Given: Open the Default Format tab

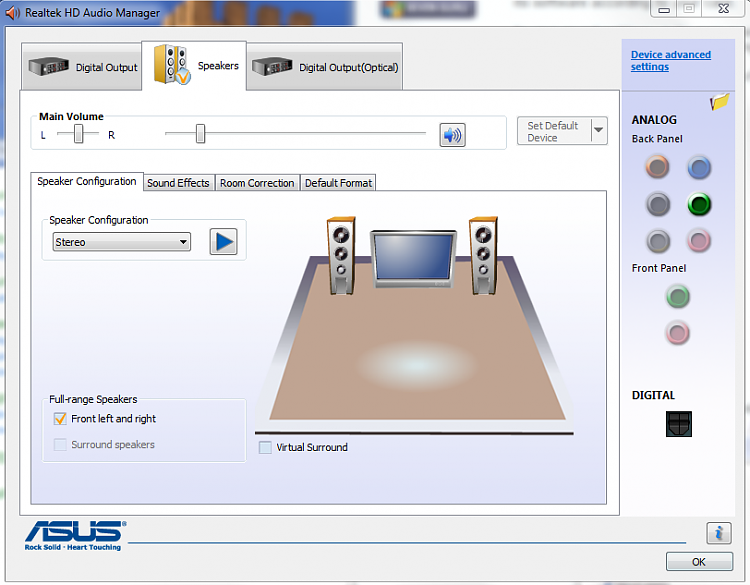Looking at the screenshot, I should tap(338, 183).
